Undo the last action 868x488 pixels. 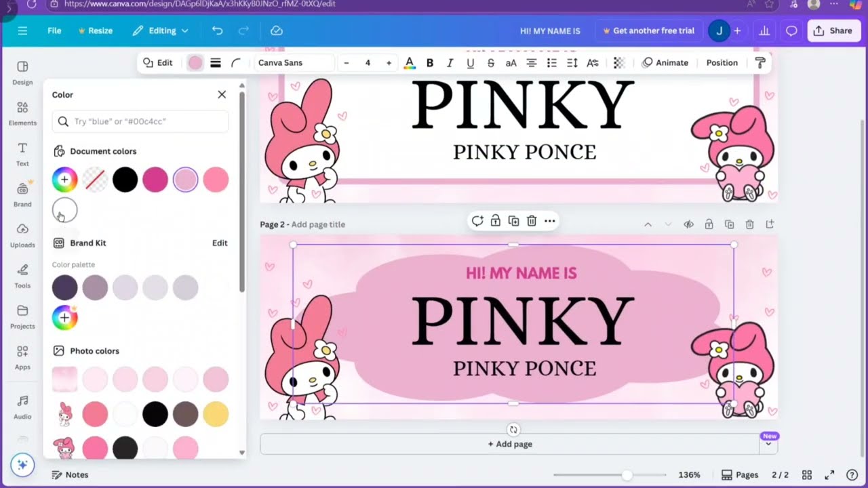pos(217,30)
